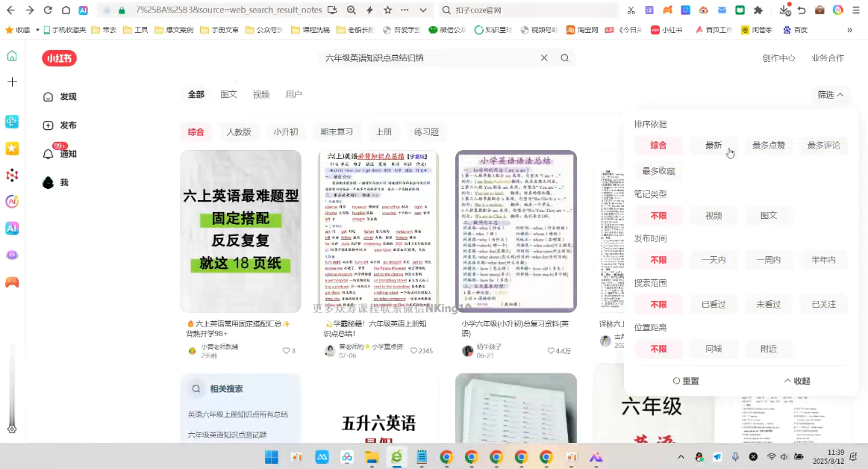Switch to the 用户 tab
This screenshot has height=469, width=868.
point(293,95)
